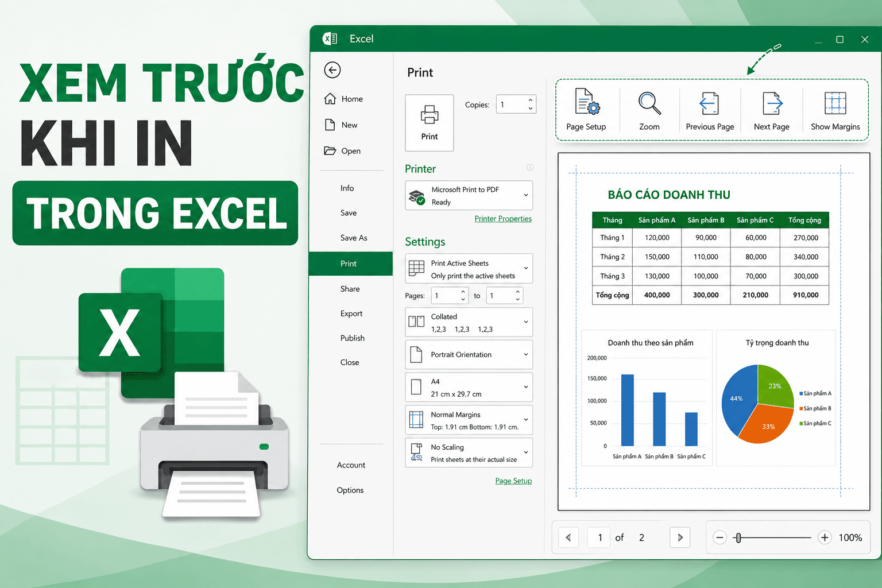Open the Page Setup toolbar icon

coord(587,103)
